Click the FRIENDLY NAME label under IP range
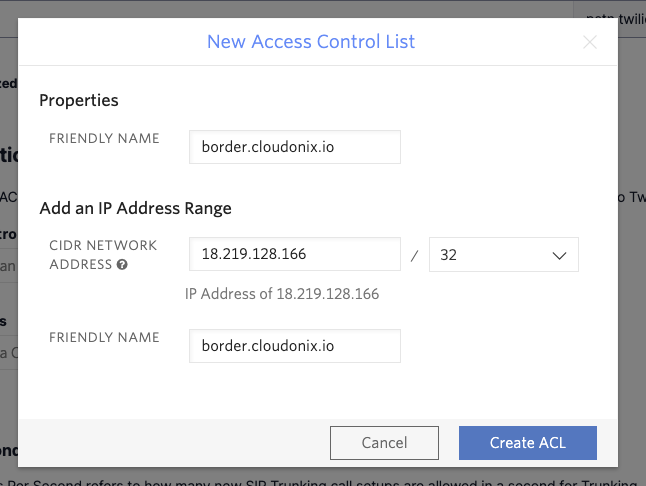The width and height of the screenshot is (646, 486). (x=104, y=338)
